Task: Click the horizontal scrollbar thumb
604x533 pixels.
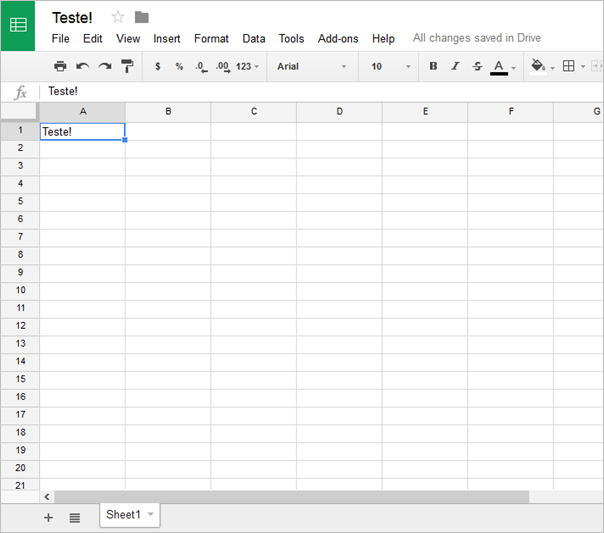Action: pyautogui.click(x=292, y=497)
